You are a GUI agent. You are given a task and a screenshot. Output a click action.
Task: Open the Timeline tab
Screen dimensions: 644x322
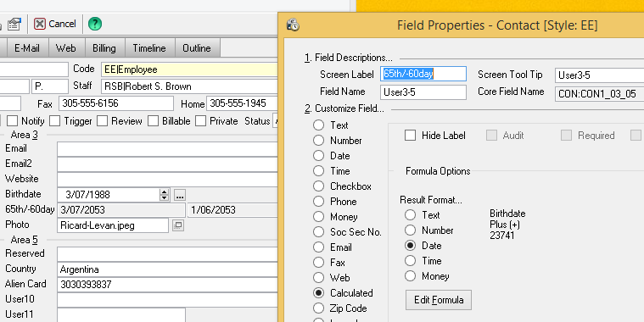[x=149, y=48]
